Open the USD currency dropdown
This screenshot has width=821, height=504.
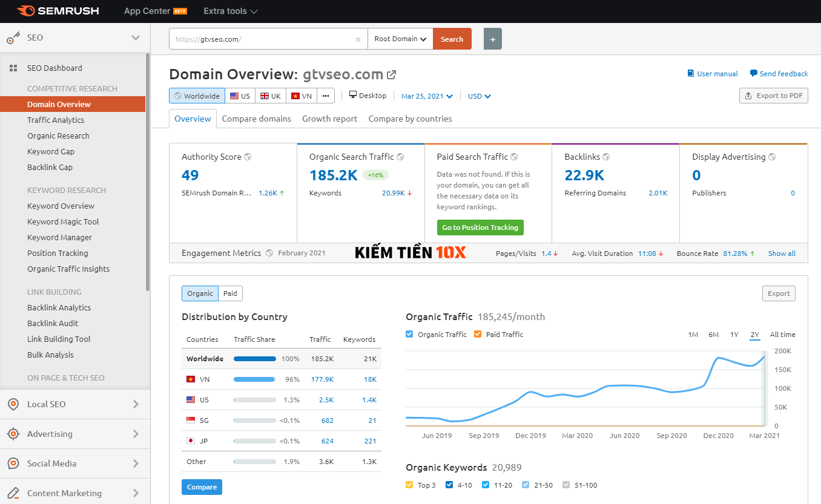[x=480, y=96]
